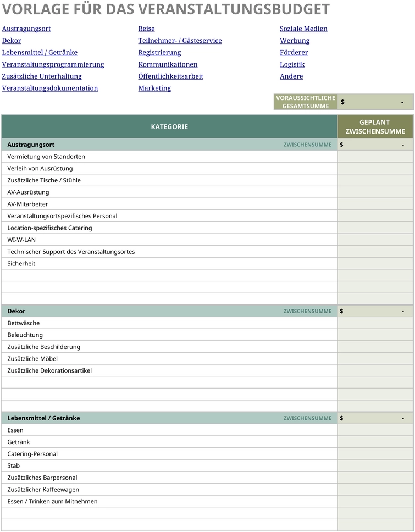Image resolution: width=415 pixels, height=532 pixels.
Task: Select the WI-W-LAN row
Action: pyautogui.click(x=169, y=240)
